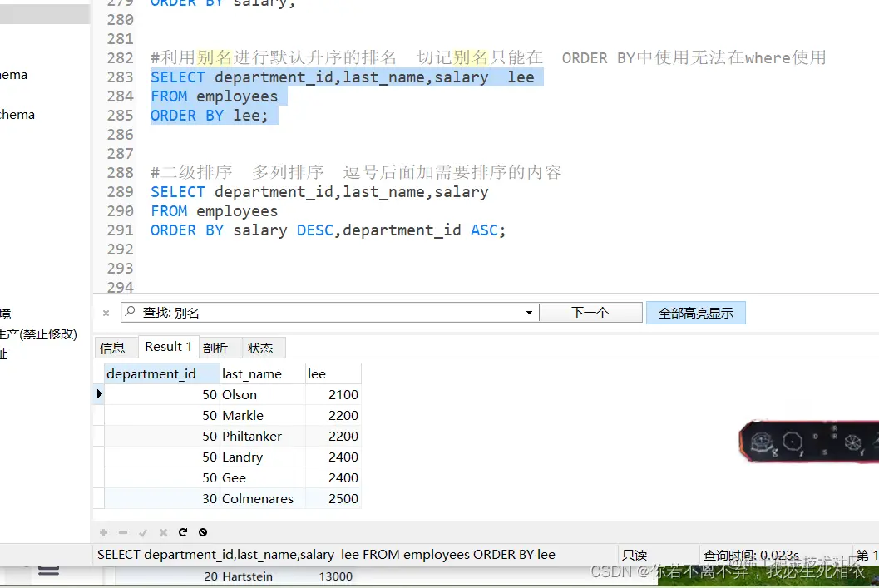Viewport: 879px width, 588px height.
Task: Click the last_name column header
Action: click(x=262, y=374)
